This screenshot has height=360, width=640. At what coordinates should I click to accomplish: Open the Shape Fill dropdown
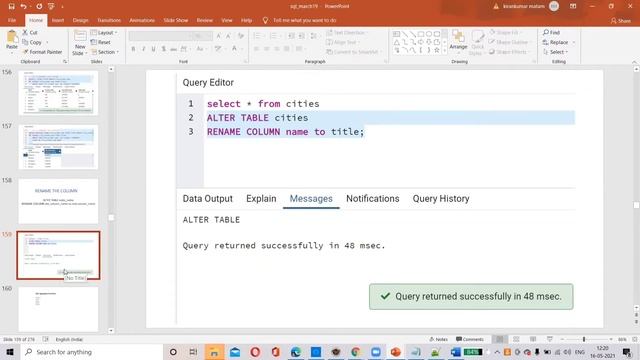505,32
